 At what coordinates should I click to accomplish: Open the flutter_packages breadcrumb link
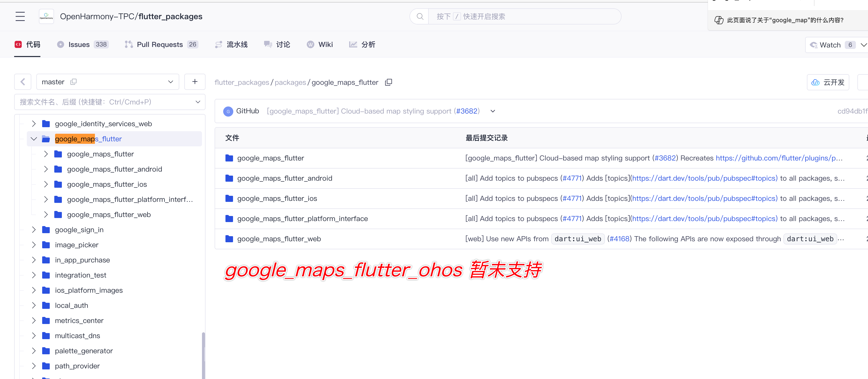tap(241, 82)
